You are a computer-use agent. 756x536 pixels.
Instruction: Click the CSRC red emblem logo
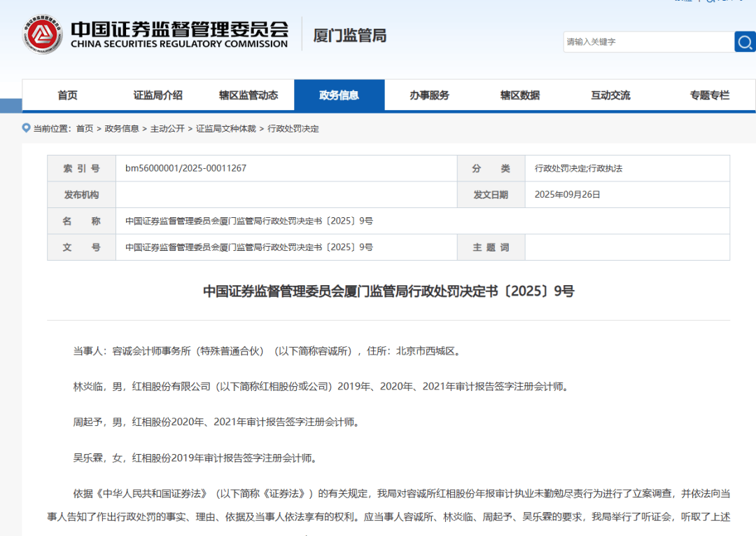click(x=43, y=34)
